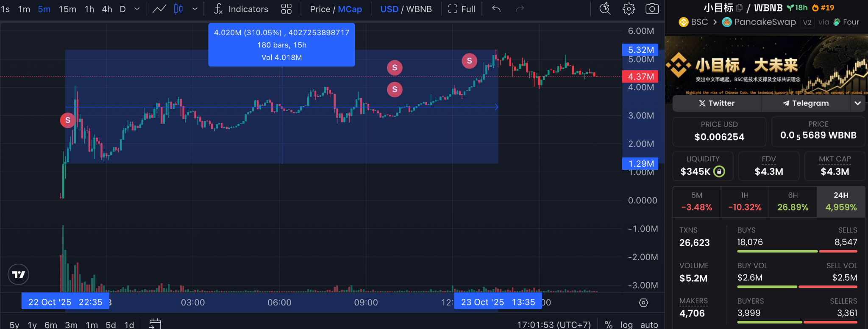Expand the timeframe interval dropdown

[x=137, y=9]
